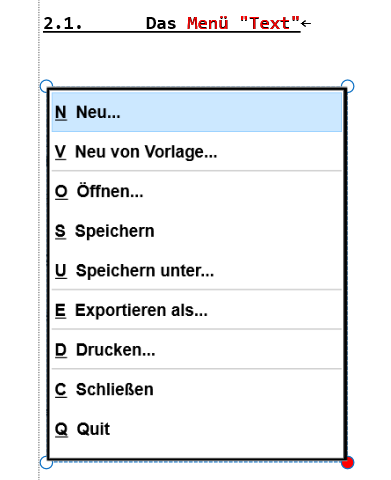Choose the Schließen menu item
The width and height of the screenshot is (391, 480).
[197, 389]
